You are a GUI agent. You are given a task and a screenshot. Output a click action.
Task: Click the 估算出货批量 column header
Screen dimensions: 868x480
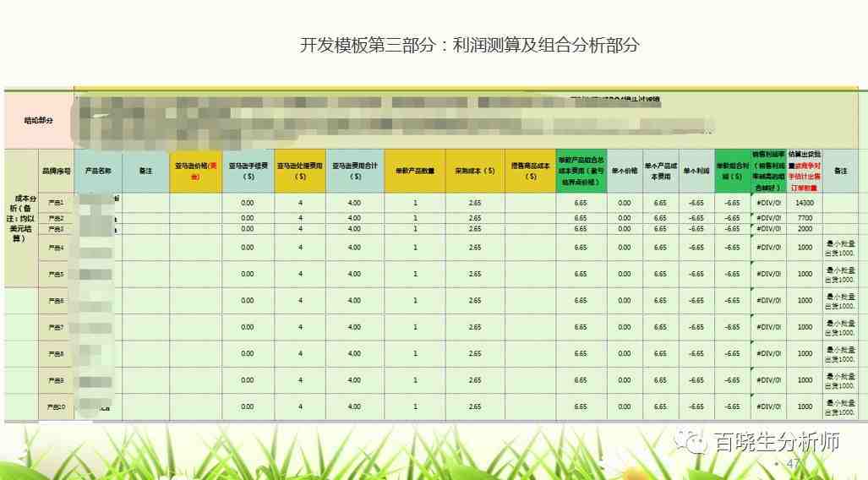805,171
